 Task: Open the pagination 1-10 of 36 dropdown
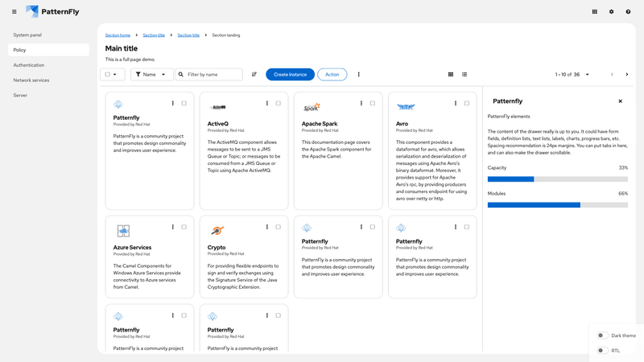click(x=572, y=74)
